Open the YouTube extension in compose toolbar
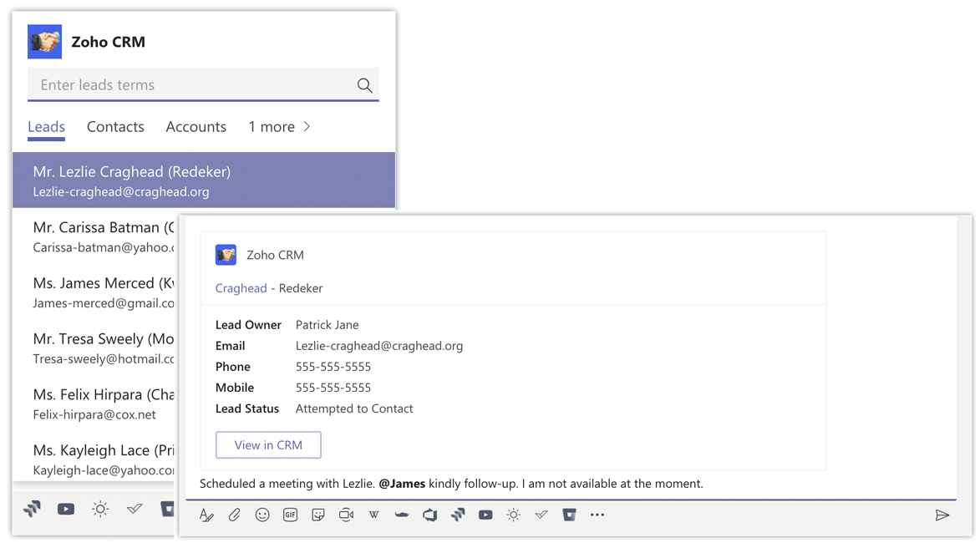 click(x=485, y=515)
